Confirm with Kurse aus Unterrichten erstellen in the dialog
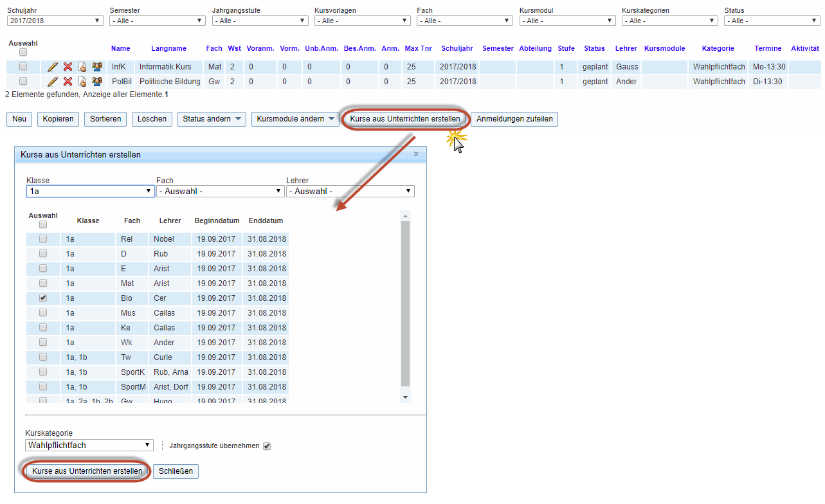Screen dimensions: 825x504 coord(87,471)
